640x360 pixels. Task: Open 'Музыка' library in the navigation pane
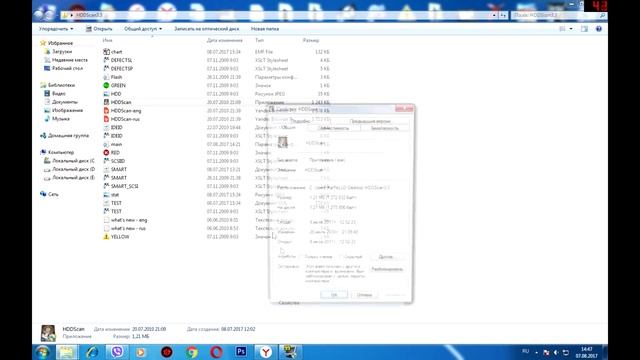point(61,119)
